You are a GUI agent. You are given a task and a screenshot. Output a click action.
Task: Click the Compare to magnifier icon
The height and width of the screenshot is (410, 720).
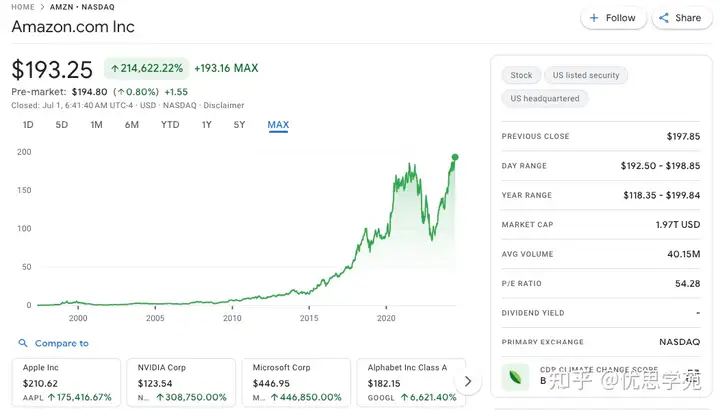pos(22,343)
